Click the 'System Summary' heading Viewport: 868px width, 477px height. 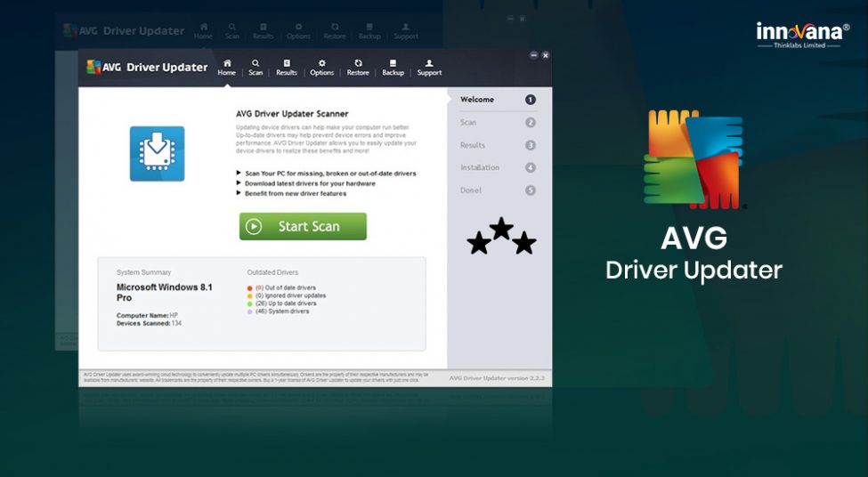pyautogui.click(x=143, y=272)
